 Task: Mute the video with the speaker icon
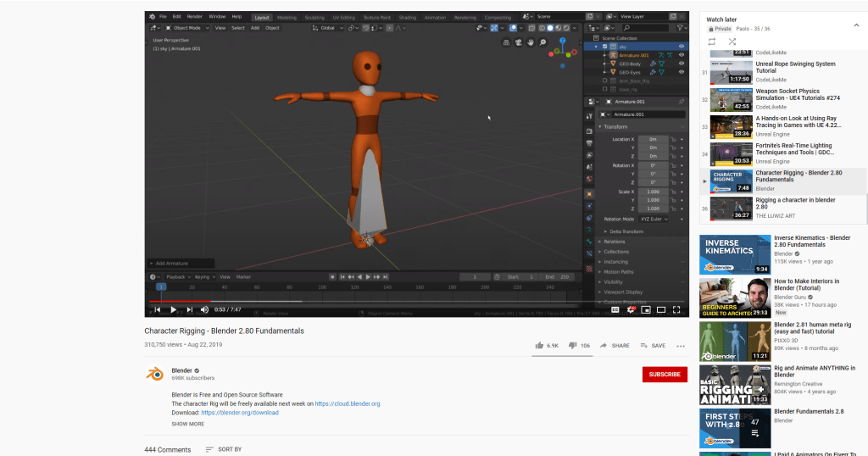click(x=203, y=309)
